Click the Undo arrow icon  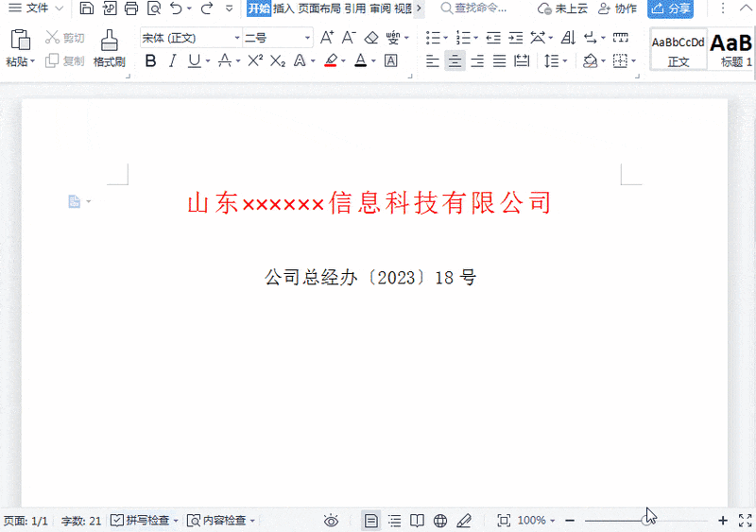tap(176, 9)
